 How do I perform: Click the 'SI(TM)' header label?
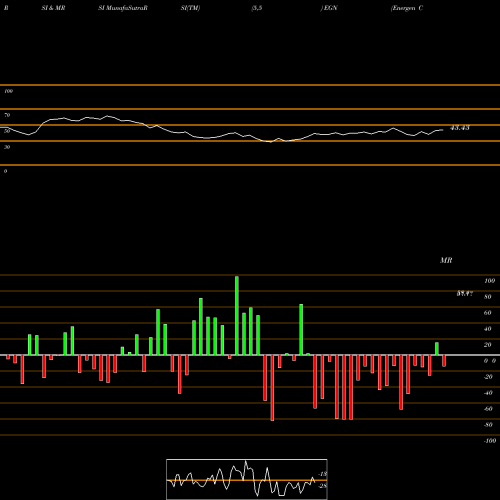(190, 8)
